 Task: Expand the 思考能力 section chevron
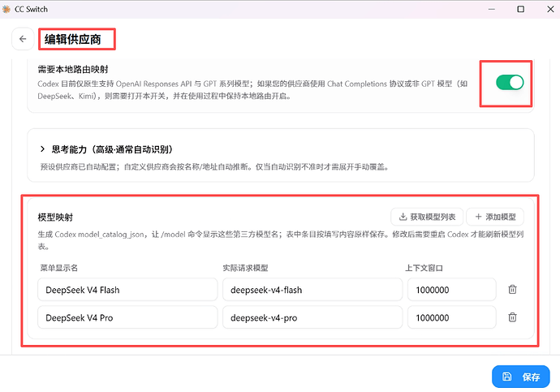(x=42, y=149)
